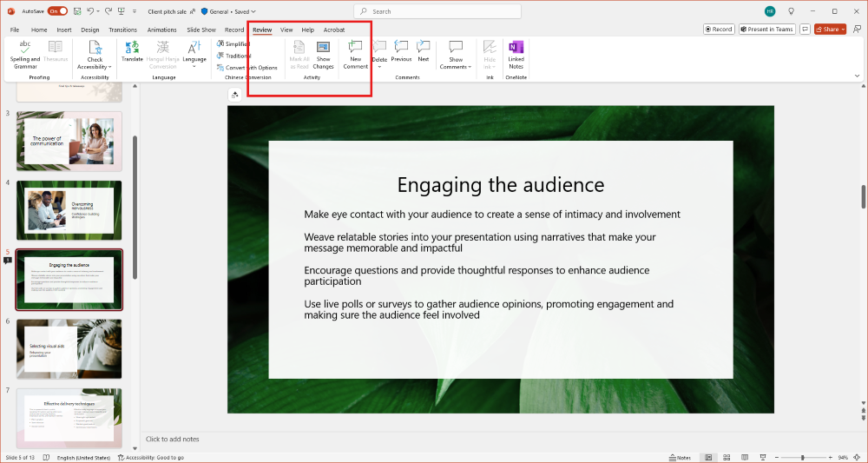Click Present in Teams button

pyautogui.click(x=766, y=30)
